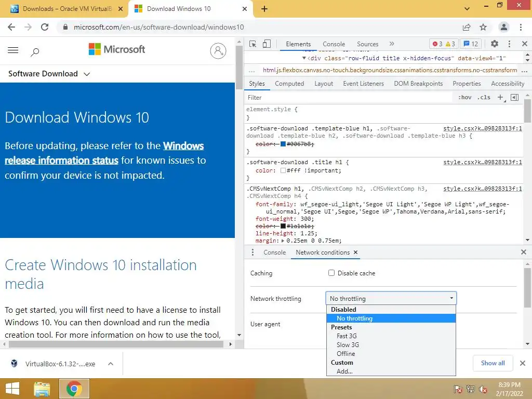Expand the margin shorthand property triangle

tap(283, 241)
